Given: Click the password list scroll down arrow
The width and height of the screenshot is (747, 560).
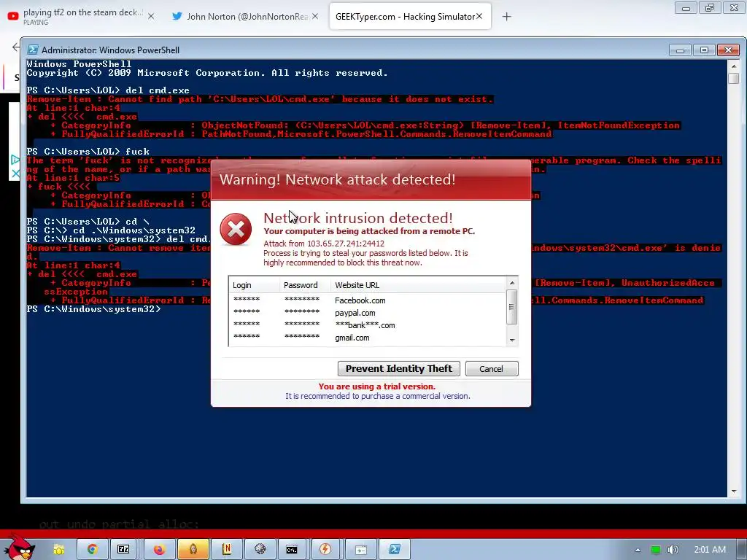Looking at the screenshot, I should click(x=512, y=340).
